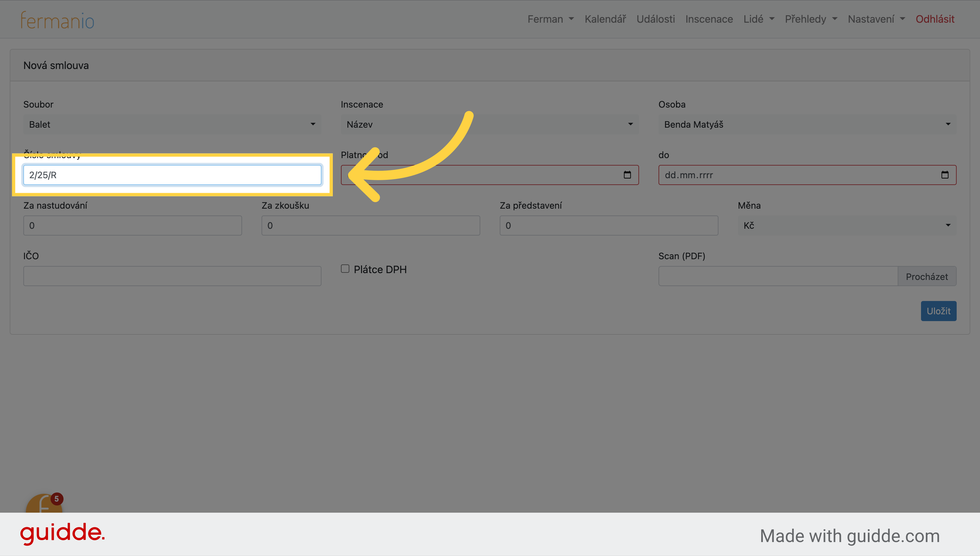Viewport: 980px width, 556px height.
Task: Expand the Přehledy menu
Action: [x=811, y=19]
